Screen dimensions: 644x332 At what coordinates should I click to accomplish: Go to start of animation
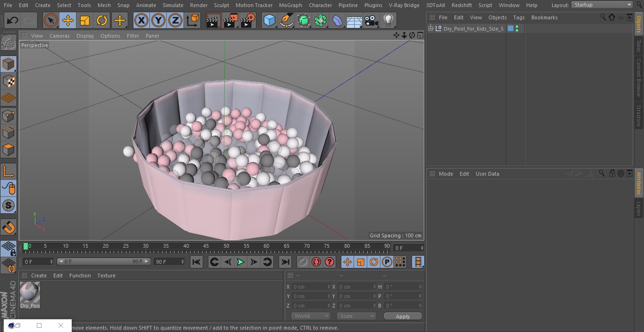coord(197,262)
